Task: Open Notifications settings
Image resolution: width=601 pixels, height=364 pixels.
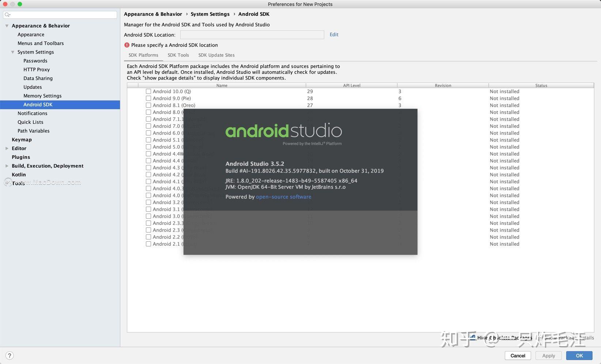Action: 32,113
